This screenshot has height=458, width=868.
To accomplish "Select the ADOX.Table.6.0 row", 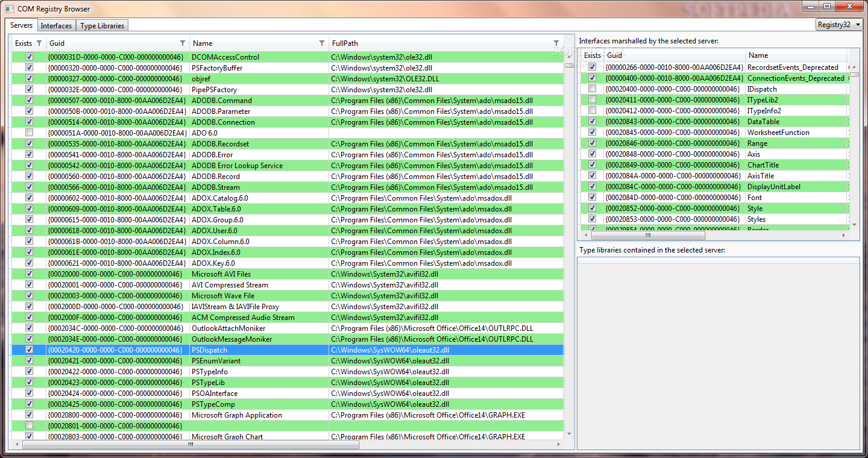I will pyautogui.click(x=288, y=209).
